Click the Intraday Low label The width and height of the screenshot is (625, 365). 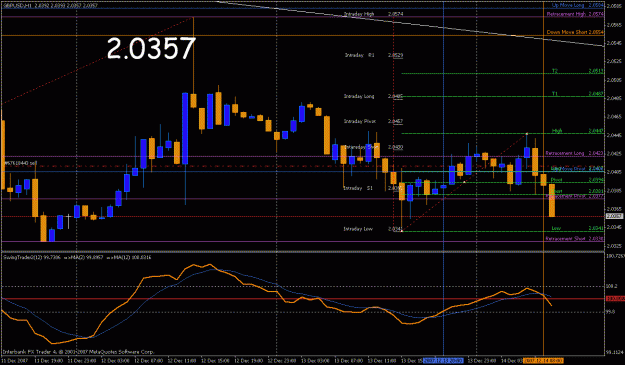pyautogui.click(x=358, y=229)
